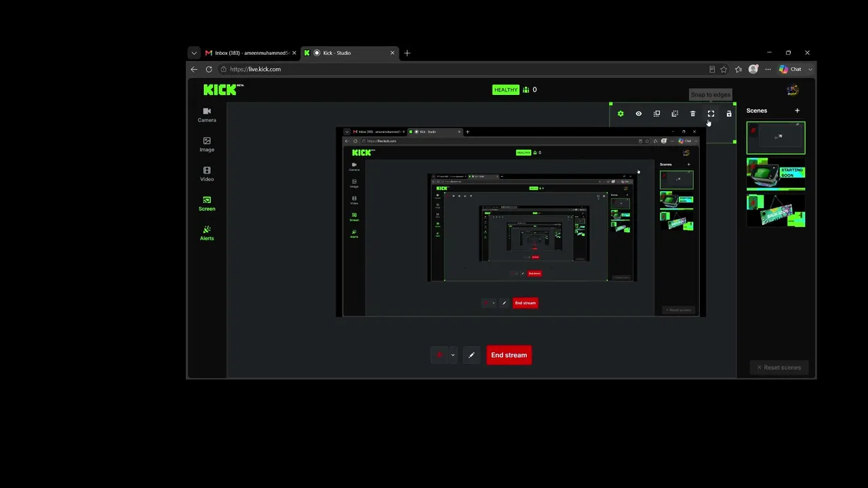Open the Image source panel

click(207, 144)
